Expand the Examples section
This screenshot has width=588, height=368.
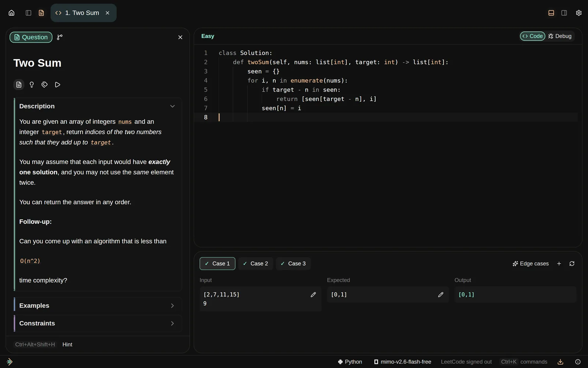click(98, 305)
